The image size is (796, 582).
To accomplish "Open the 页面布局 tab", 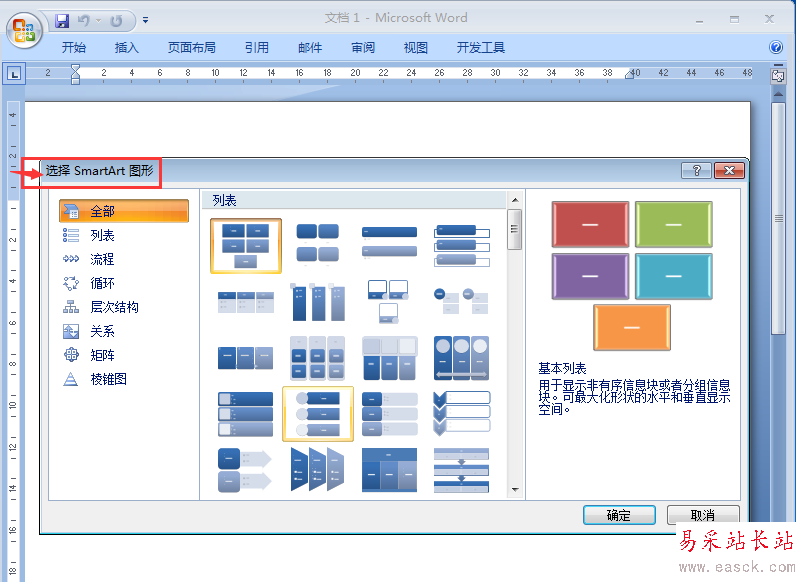I will pyautogui.click(x=191, y=48).
